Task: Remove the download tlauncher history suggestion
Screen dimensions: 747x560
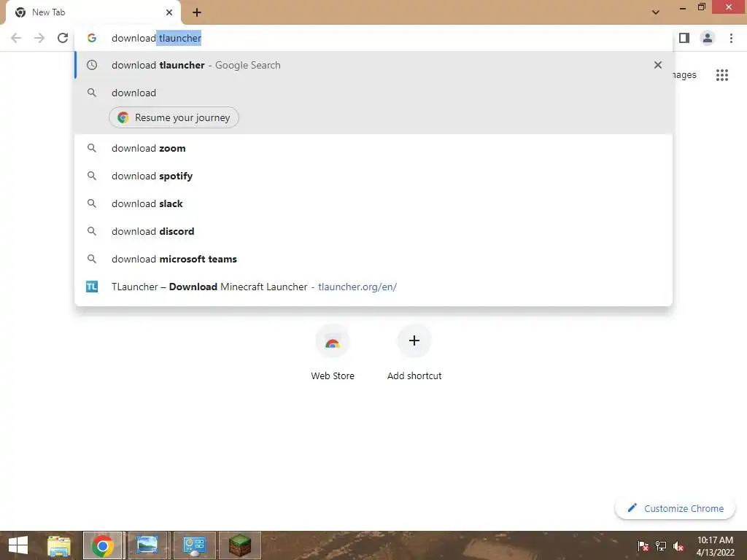Action: [x=658, y=65]
